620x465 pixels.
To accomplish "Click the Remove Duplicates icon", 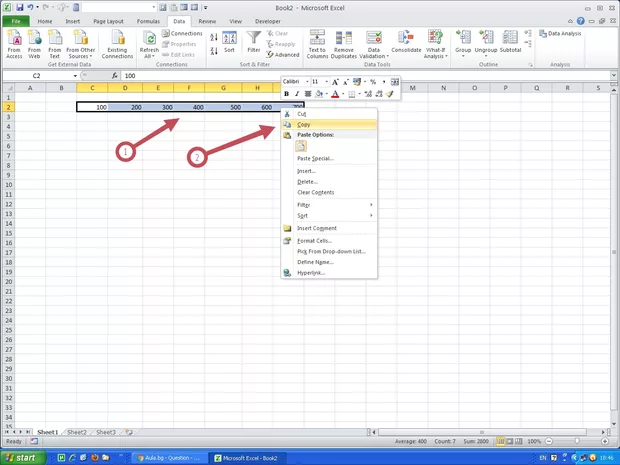I will 344,44.
